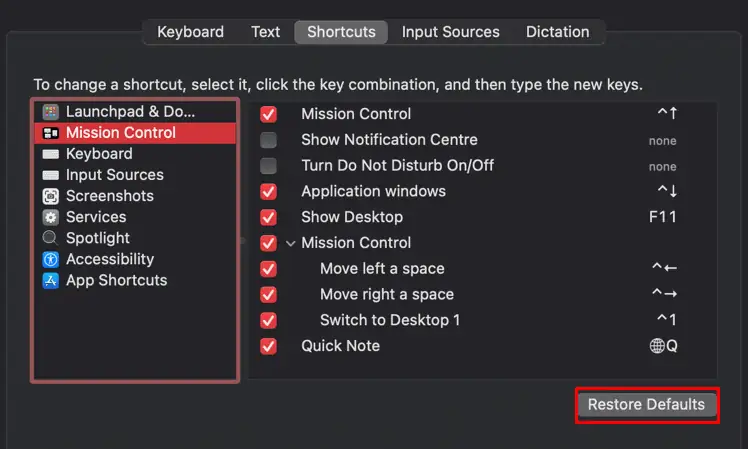Select the Services gear icon
748x449 pixels.
click(51, 217)
